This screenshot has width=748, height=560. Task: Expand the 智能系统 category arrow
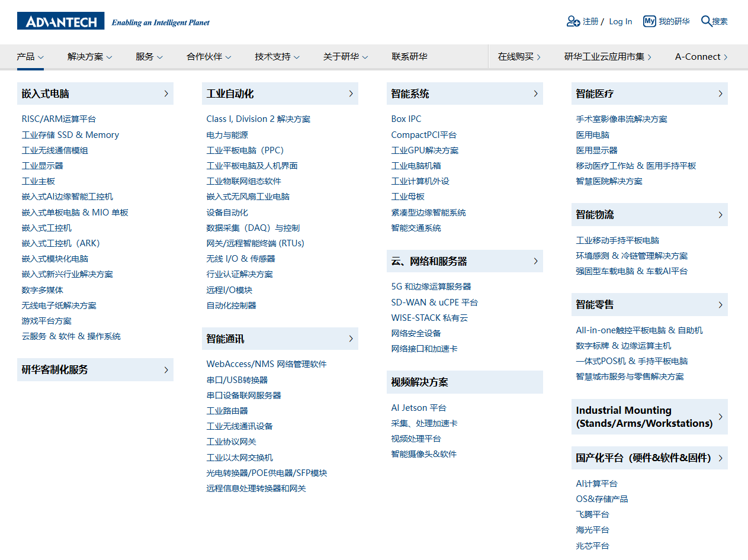click(536, 94)
